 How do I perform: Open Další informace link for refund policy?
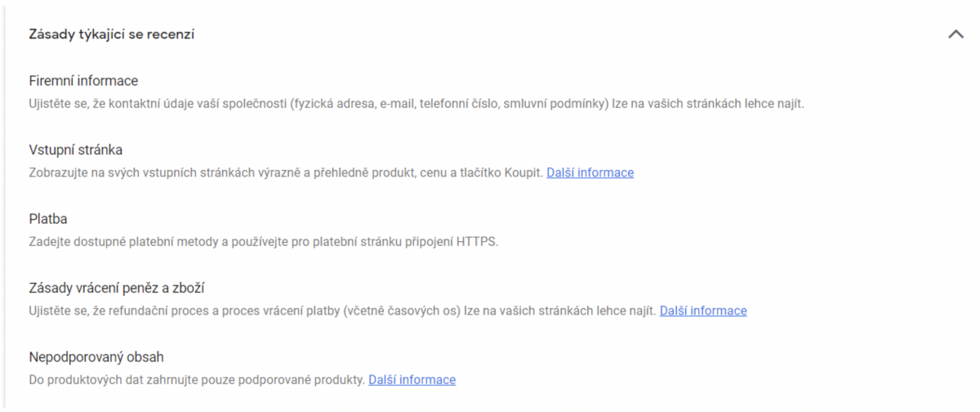tap(703, 311)
